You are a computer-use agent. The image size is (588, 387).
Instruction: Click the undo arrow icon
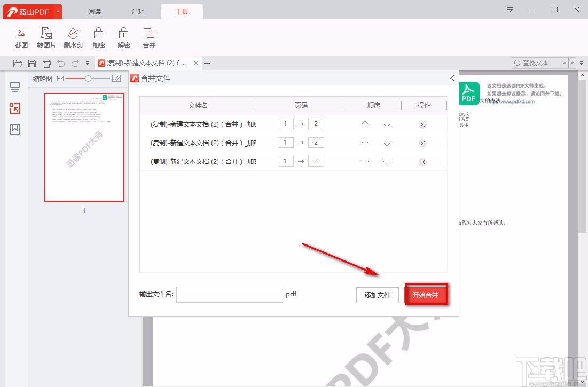click(61, 63)
